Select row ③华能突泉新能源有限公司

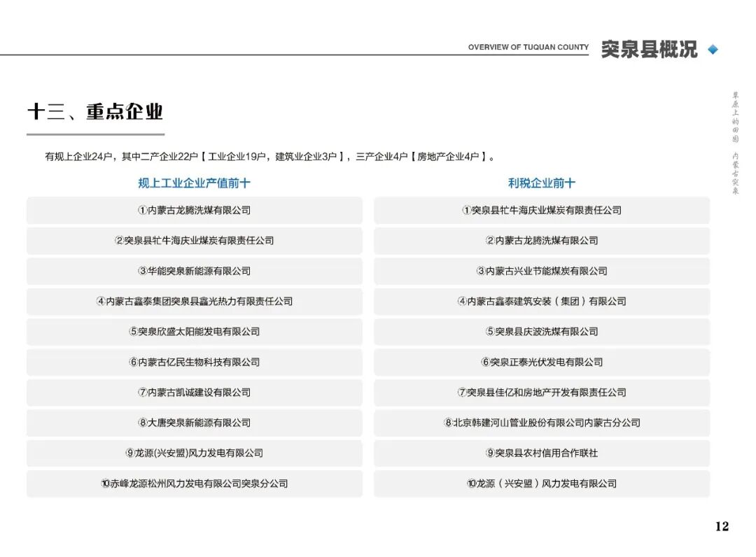pyautogui.click(x=195, y=271)
